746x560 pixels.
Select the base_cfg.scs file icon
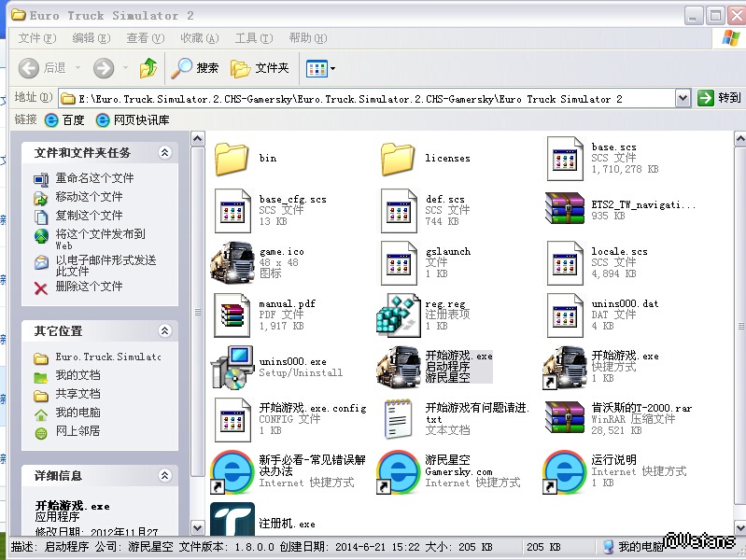(232, 211)
